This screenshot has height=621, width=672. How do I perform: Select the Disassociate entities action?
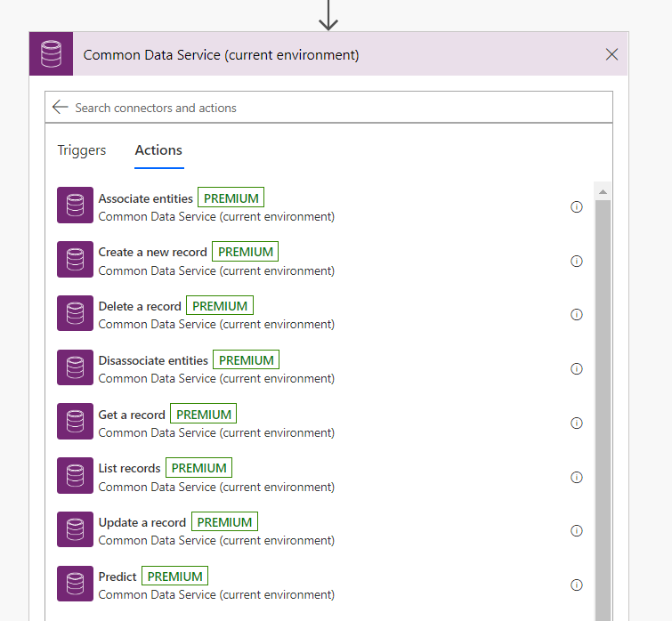(153, 360)
